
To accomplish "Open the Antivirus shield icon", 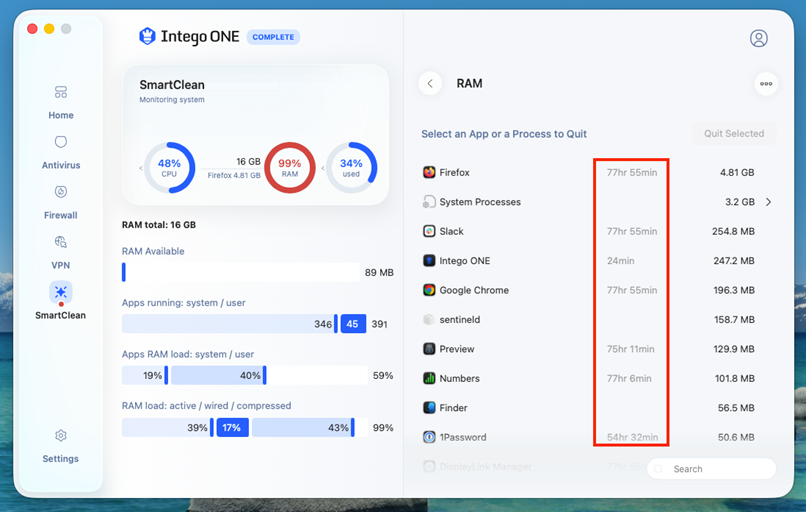I will pos(61,142).
